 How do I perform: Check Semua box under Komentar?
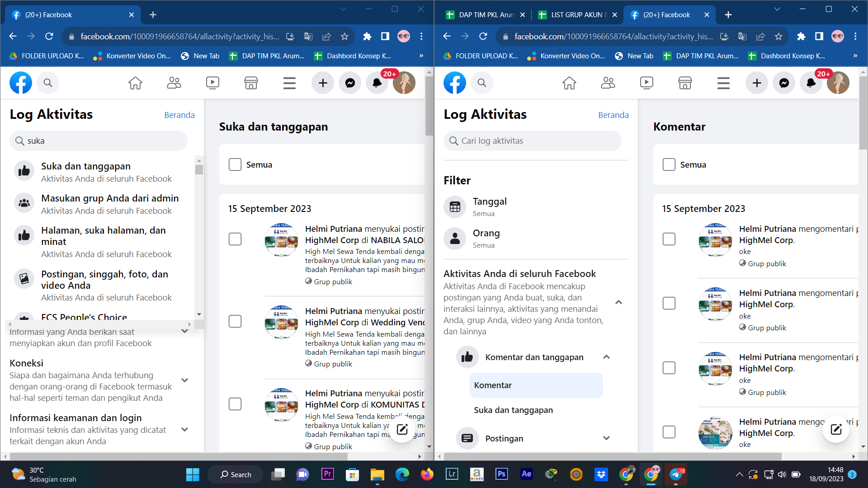[x=669, y=164]
